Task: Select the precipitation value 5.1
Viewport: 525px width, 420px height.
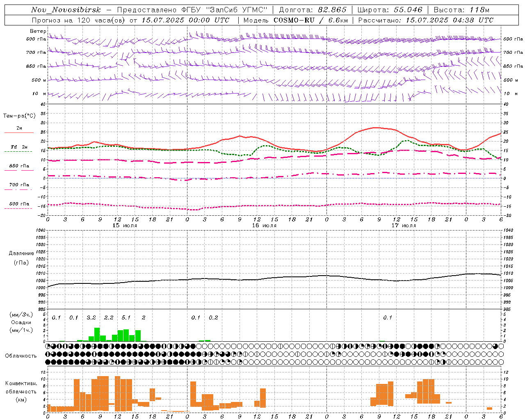Action: [x=126, y=318]
